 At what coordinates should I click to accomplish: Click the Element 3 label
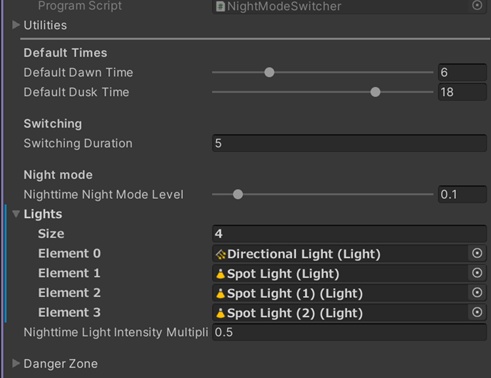[69, 312]
